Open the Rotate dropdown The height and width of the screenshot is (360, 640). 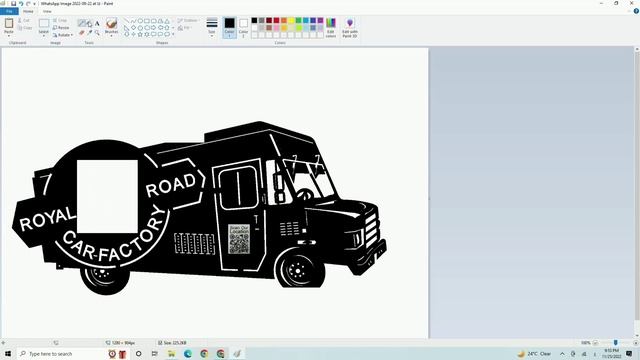[63, 35]
